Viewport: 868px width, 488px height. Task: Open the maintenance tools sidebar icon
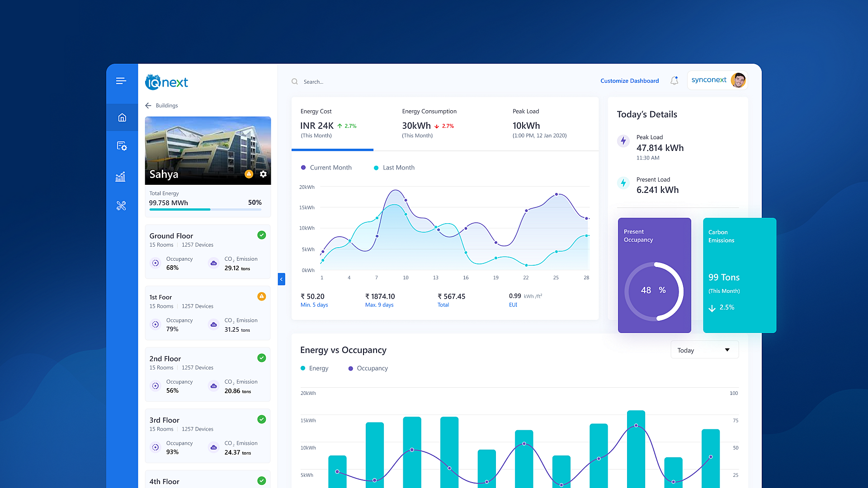(x=121, y=206)
